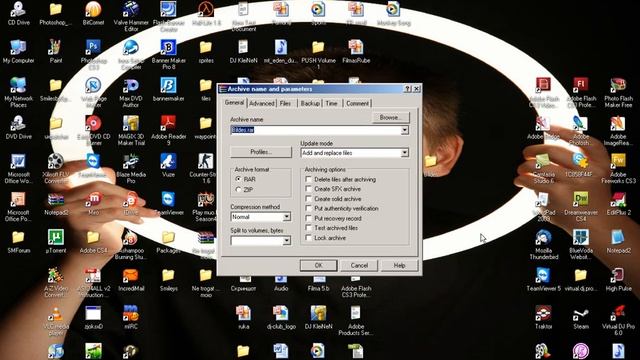Open My Network Places icon

click(x=18, y=92)
